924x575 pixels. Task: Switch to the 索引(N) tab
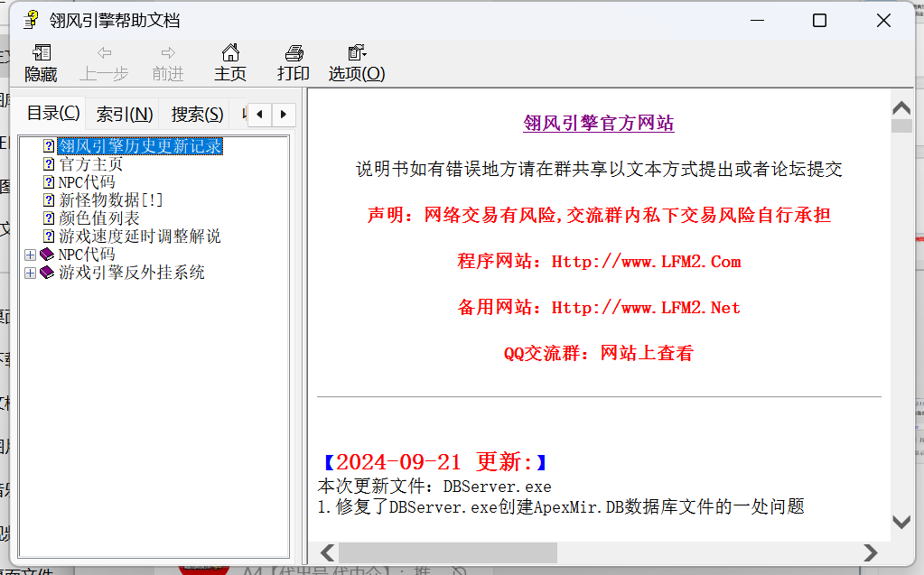(124, 114)
